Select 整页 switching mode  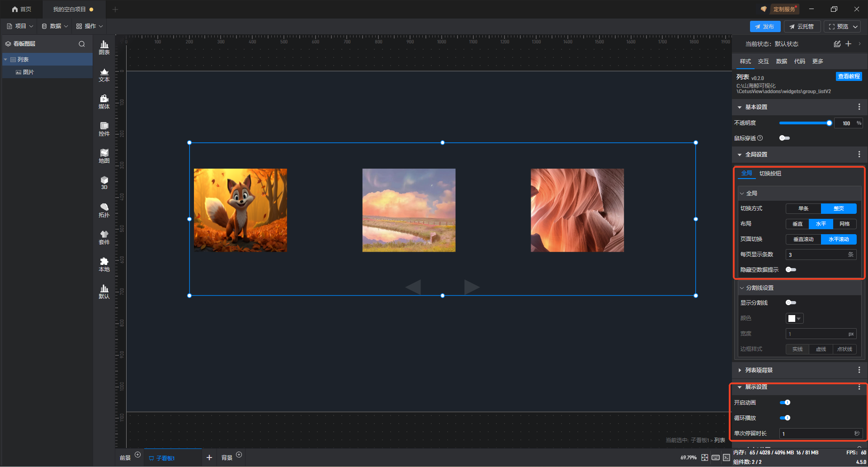pos(839,208)
